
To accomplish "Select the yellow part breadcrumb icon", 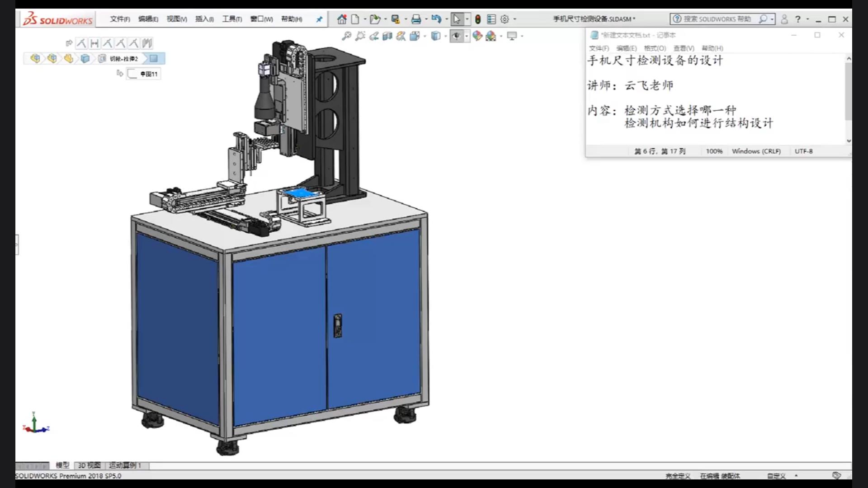I will pos(68,58).
